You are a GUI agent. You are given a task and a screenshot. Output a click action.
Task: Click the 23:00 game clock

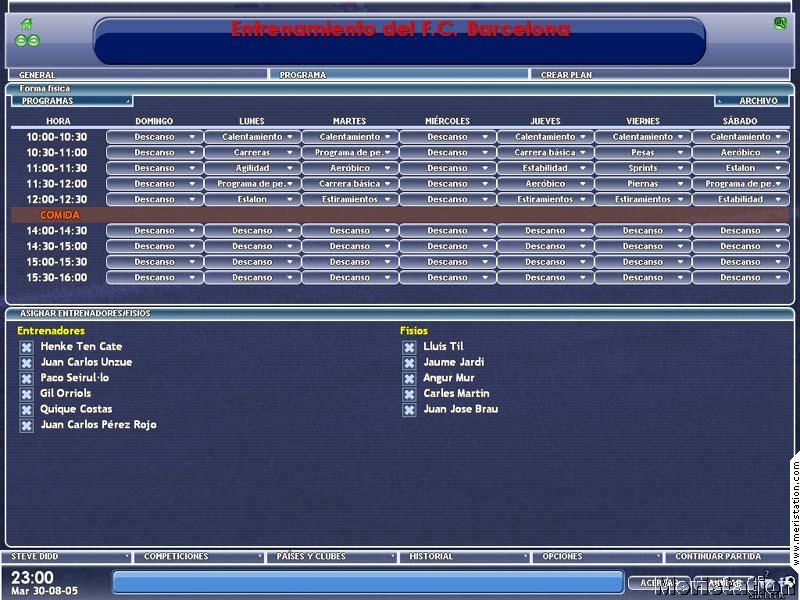tap(32, 578)
